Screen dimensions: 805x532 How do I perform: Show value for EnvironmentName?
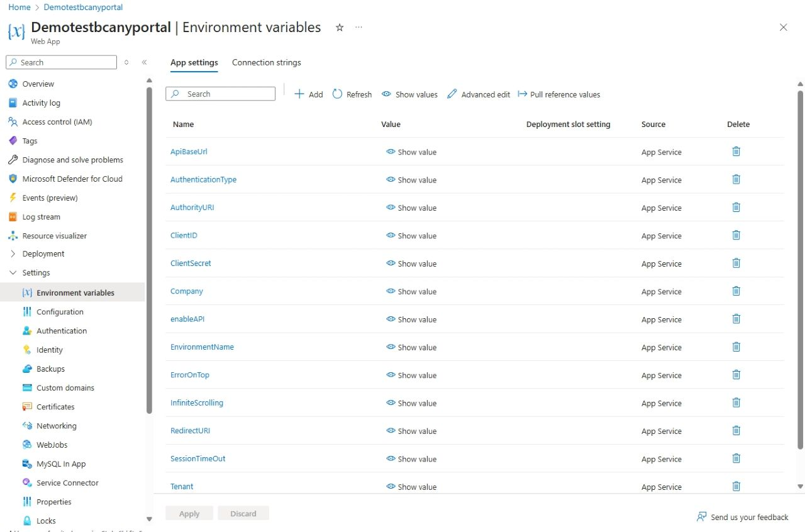[411, 347]
